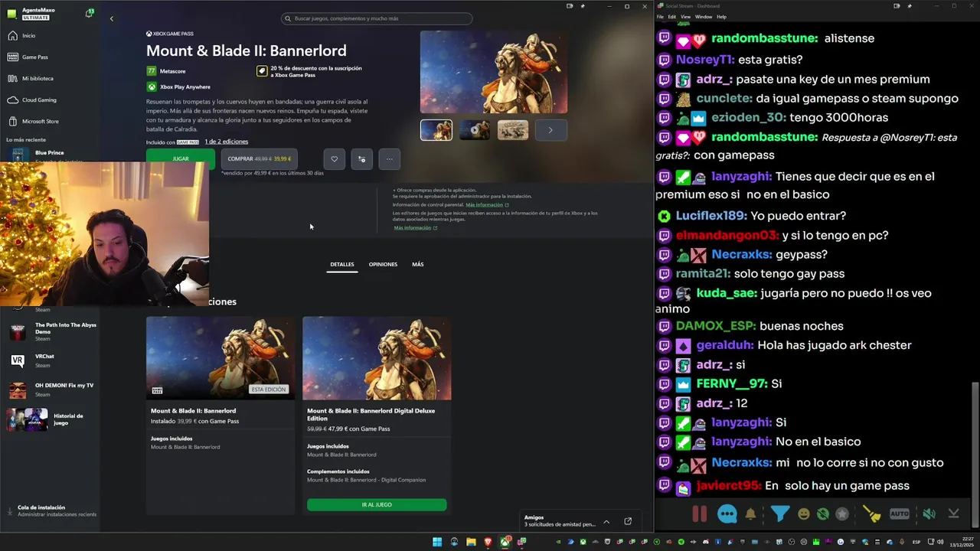Expand the Amigos panel chevron

(x=606, y=521)
